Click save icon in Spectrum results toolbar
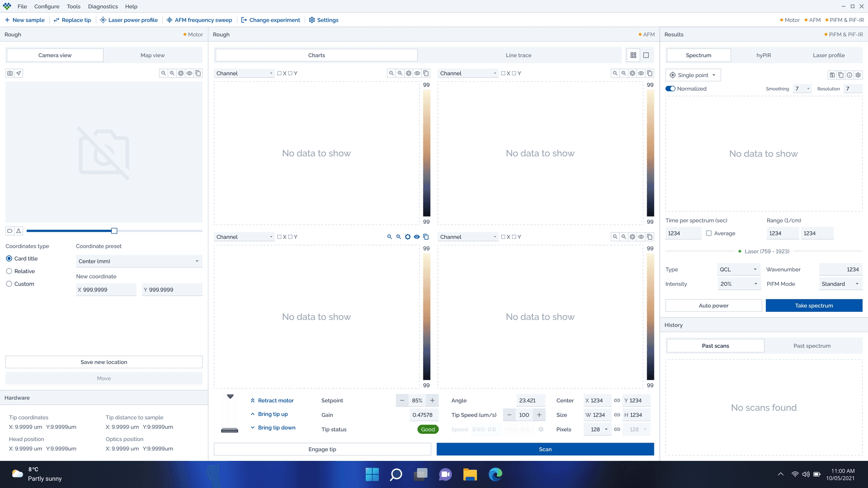The image size is (868, 488). pyautogui.click(x=832, y=75)
